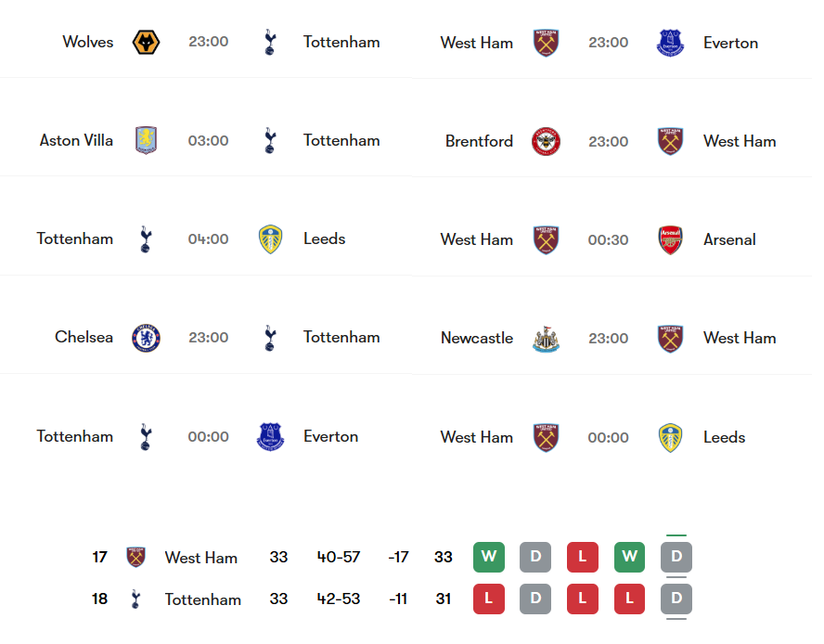Open the Arsenal cannon crest
The width and height of the screenshot is (824, 644).
tap(670, 239)
